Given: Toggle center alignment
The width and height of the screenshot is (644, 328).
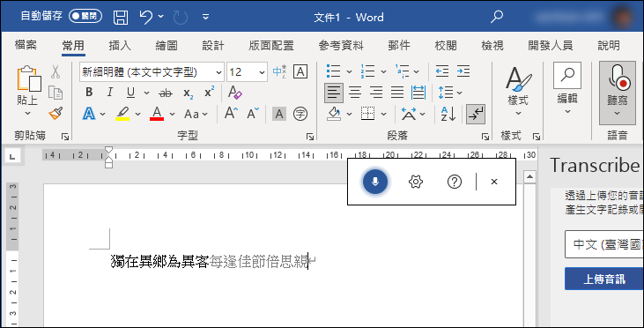Looking at the screenshot, I should [355, 93].
